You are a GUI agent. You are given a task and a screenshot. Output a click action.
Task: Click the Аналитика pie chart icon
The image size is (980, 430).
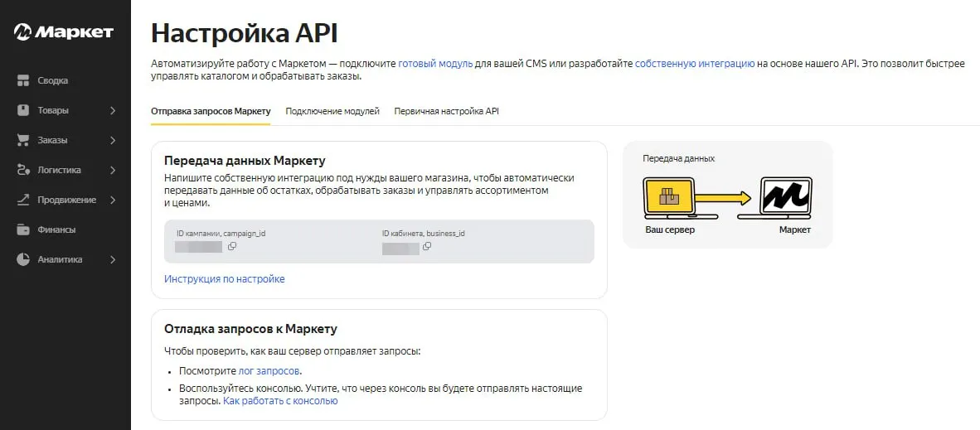pyautogui.click(x=23, y=259)
